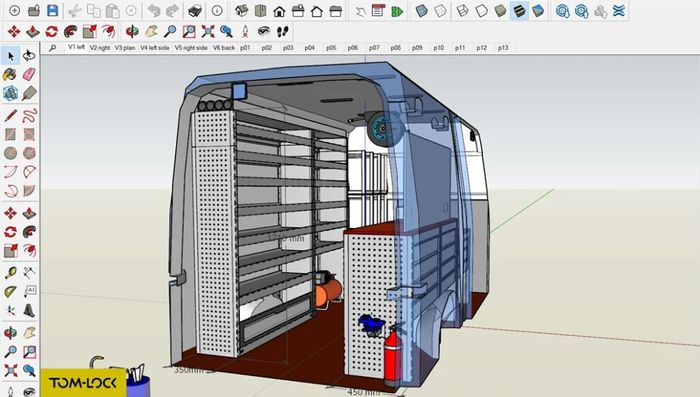Select the Scale tool in the top toolbar
The width and height of the screenshot is (700, 397).
click(x=89, y=31)
